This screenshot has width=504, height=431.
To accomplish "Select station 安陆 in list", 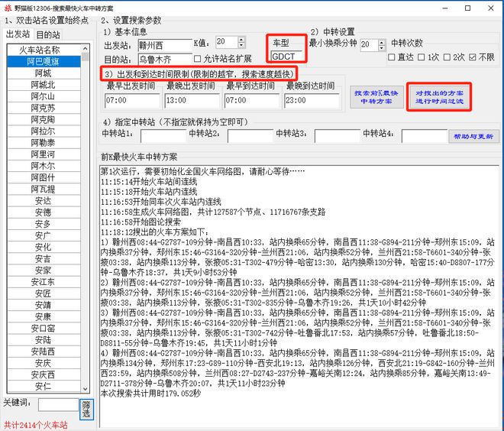I will (x=44, y=339).
